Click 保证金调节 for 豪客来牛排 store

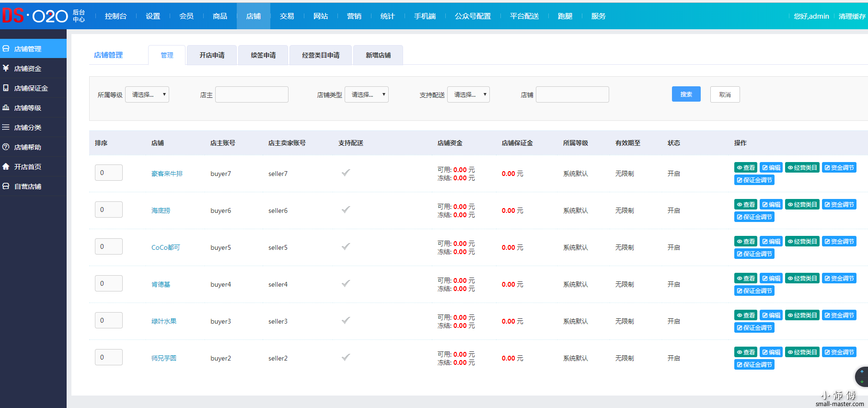tap(754, 180)
